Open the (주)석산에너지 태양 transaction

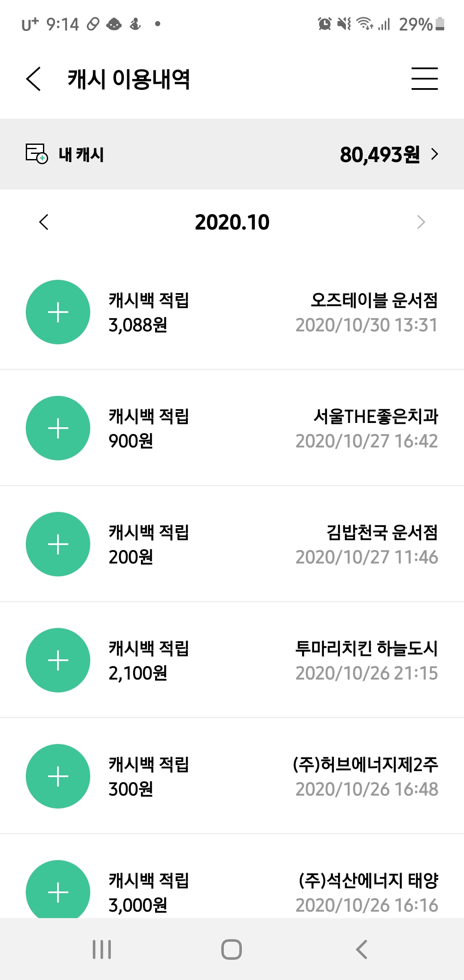[368, 881]
